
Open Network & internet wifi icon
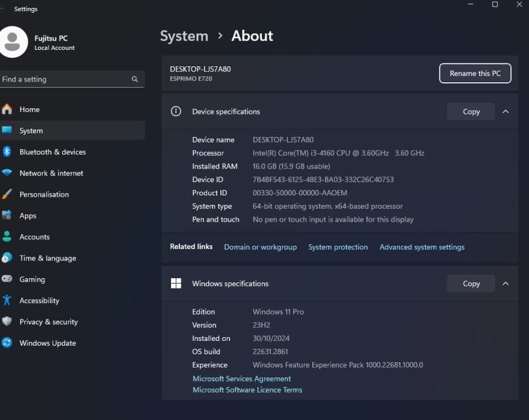pyautogui.click(x=7, y=173)
